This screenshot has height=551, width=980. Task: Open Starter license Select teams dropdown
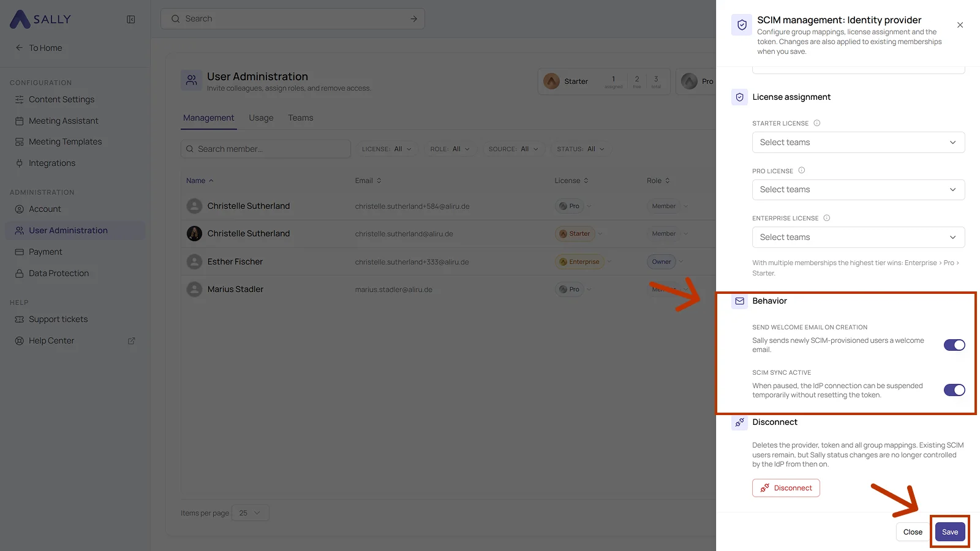click(858, 142)
